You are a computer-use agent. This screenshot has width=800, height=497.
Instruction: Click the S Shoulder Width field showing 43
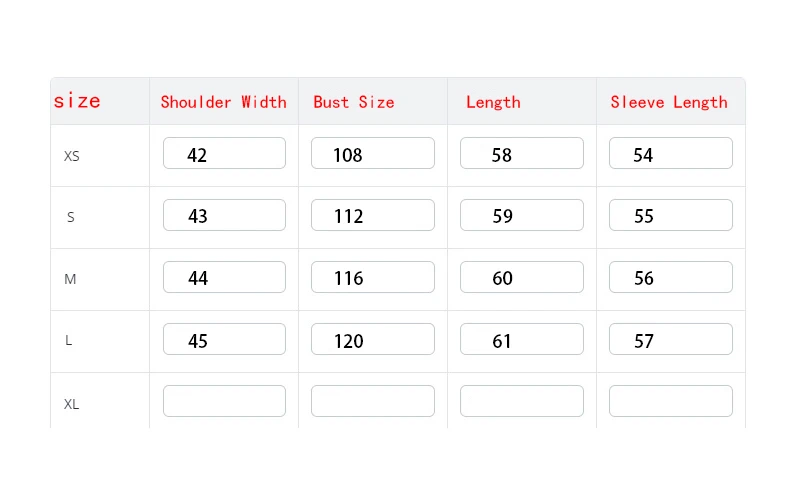pyautogui.click(x=224, y=216)
